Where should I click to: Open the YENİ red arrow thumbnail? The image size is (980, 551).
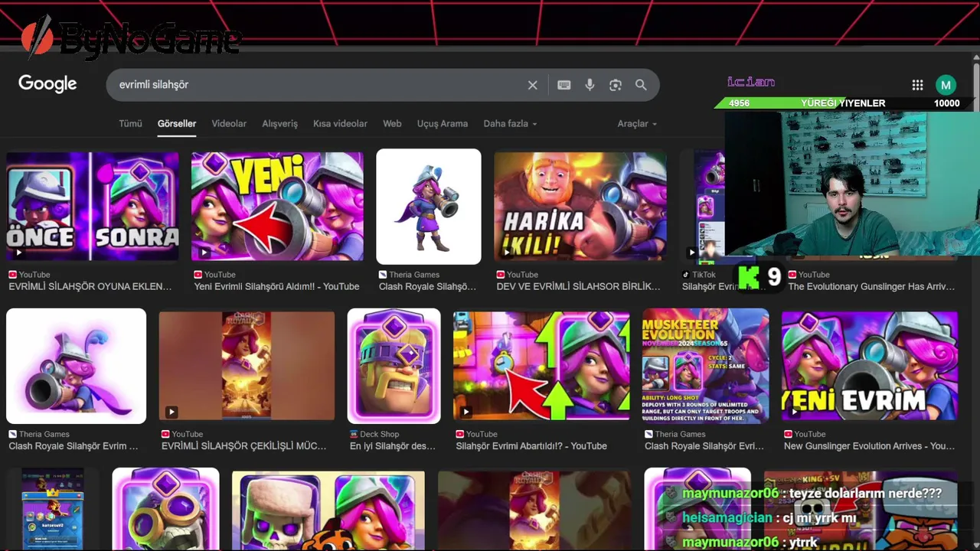(277, 207)
